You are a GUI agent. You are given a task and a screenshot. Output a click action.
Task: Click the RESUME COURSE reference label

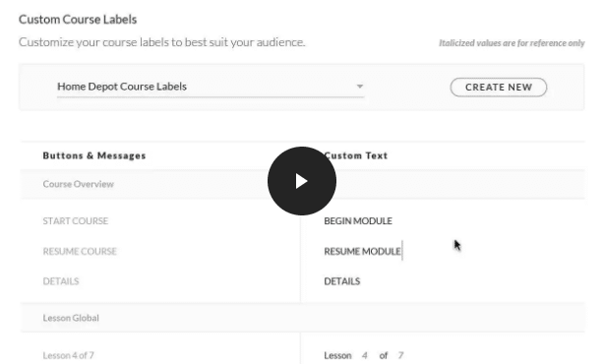pyautogui.click(x=80, y=251)
